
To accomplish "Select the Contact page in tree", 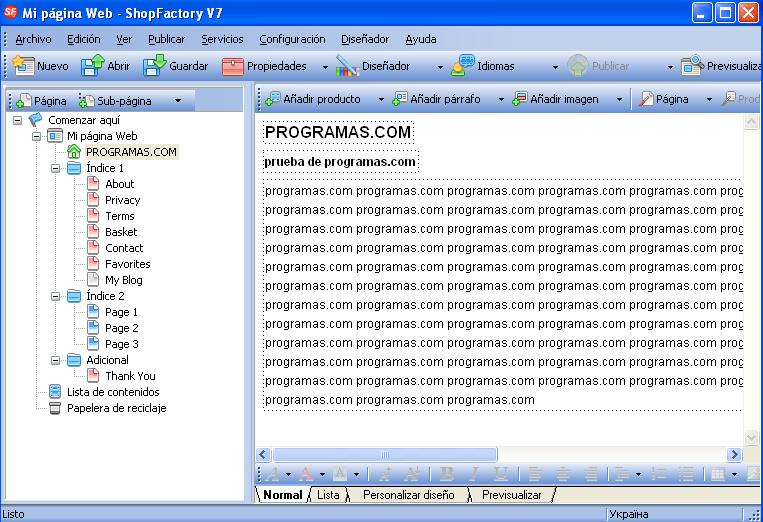I will (x=124, y=248).
